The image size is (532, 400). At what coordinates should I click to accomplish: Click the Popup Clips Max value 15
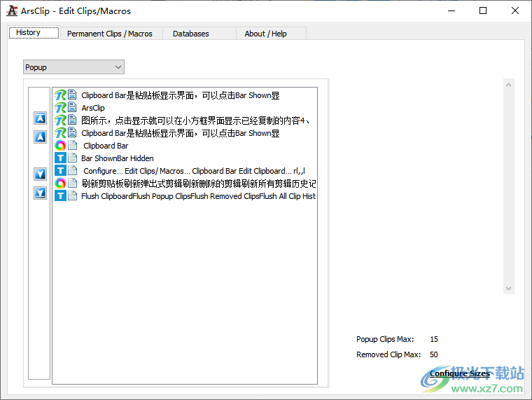434,339
